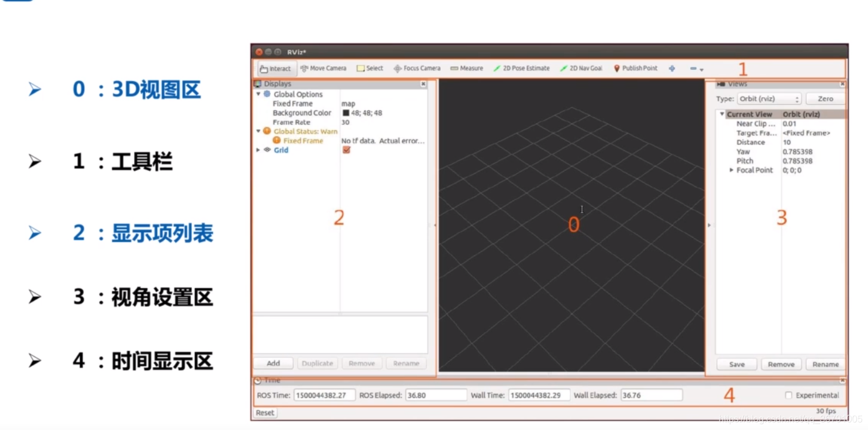The width and height of the screenshot is (868, 430).
Task: Click the 30 fps status text
Action: [826, 411]
